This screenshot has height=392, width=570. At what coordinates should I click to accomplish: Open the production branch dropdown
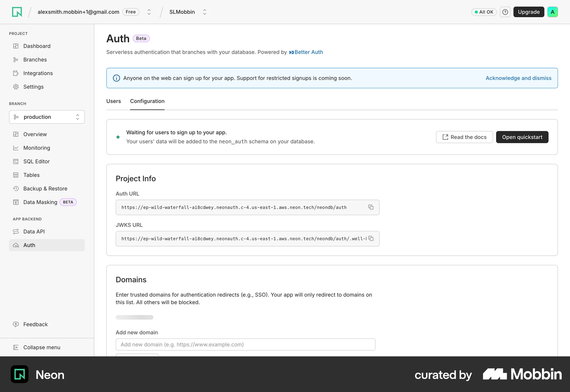tap(47, 117)
